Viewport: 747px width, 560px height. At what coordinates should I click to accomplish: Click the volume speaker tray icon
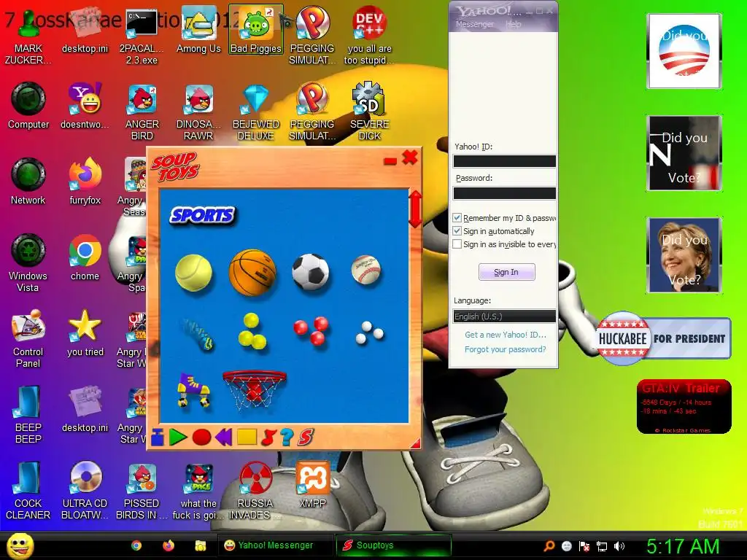pos(619,546)
